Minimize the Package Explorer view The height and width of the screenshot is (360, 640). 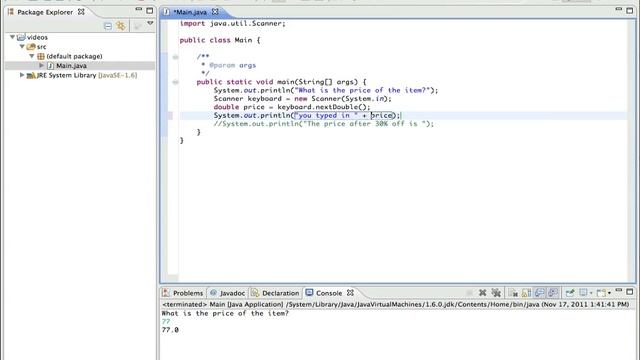[x=138, y=9]
